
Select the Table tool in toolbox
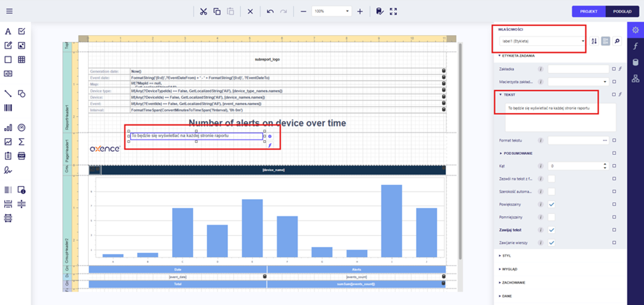point(22,60)
